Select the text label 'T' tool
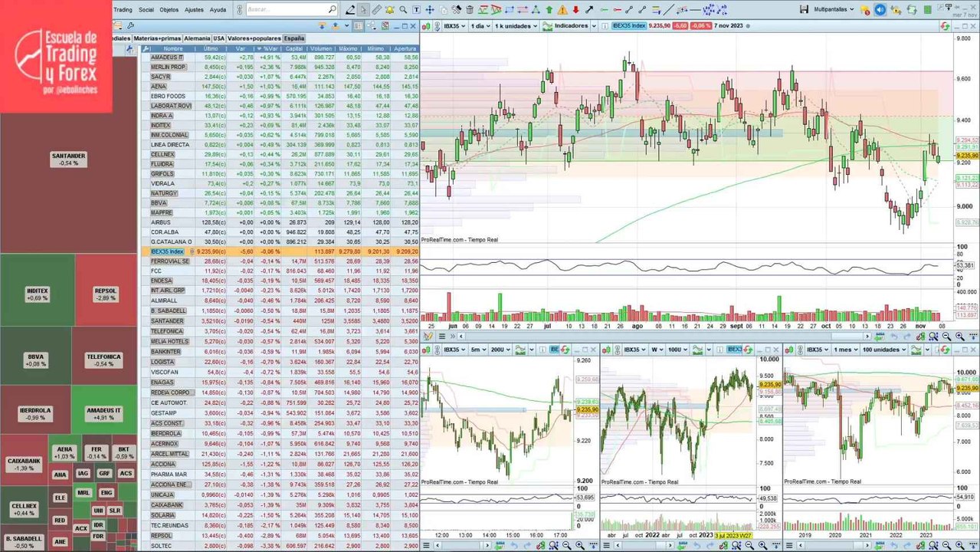The width and height of the screenshot is (980, 552). (x=417, y=10)
